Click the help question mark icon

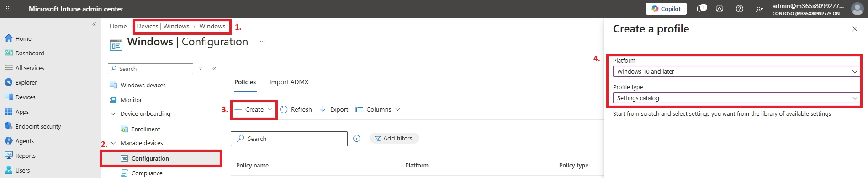point(740,9)
